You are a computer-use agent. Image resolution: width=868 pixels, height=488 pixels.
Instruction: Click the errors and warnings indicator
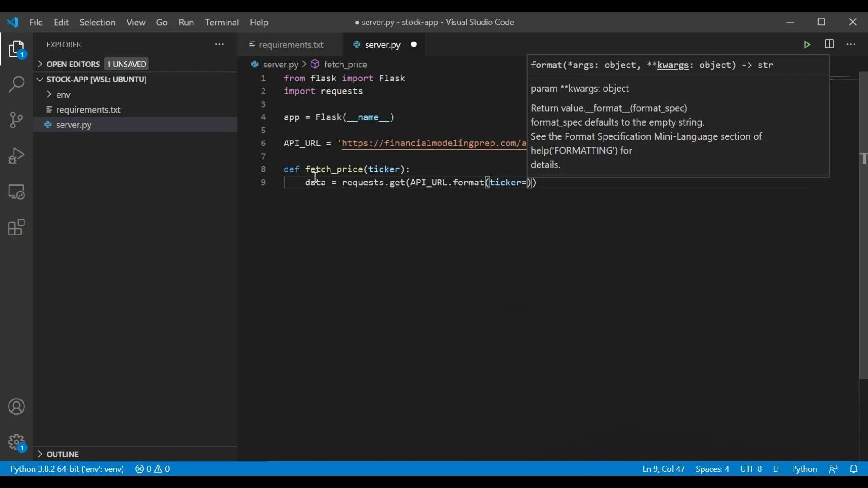[153, 469]
